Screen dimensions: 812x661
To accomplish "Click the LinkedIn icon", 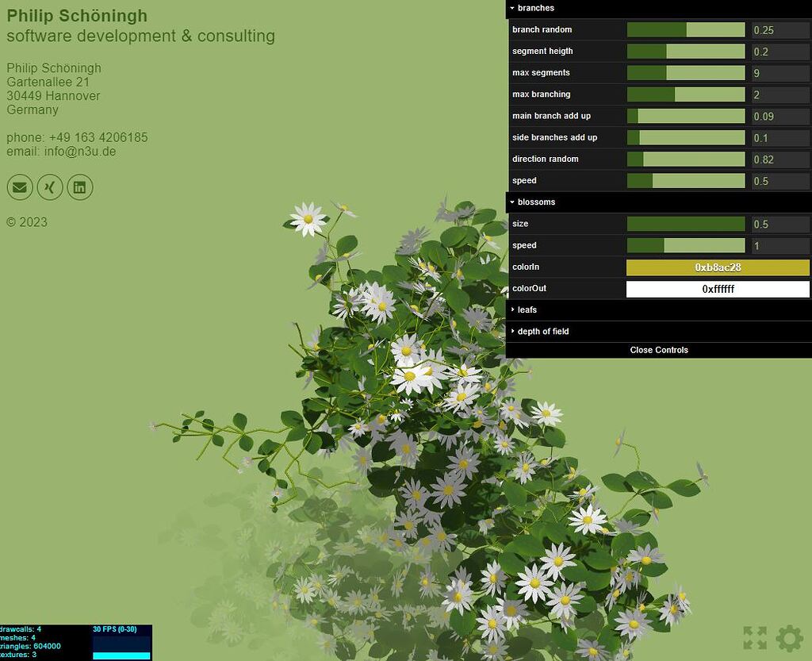I will pos(79,187).
